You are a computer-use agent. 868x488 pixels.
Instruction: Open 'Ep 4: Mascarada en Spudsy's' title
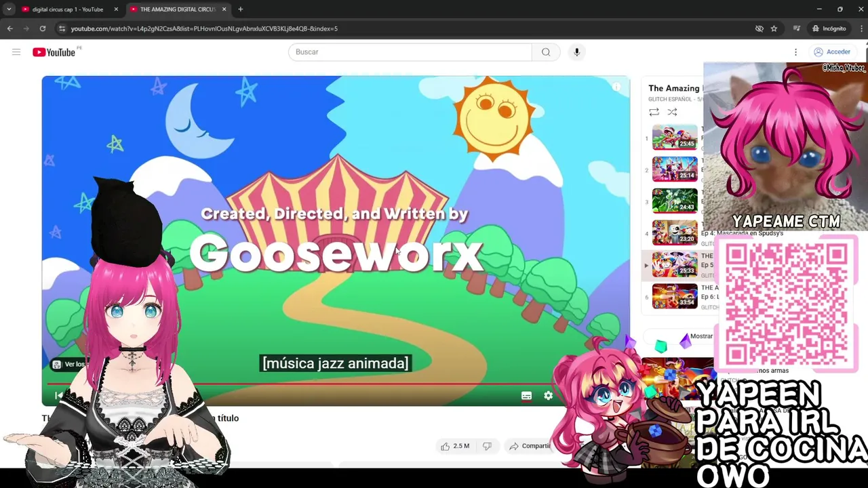[x=742, y=233]
